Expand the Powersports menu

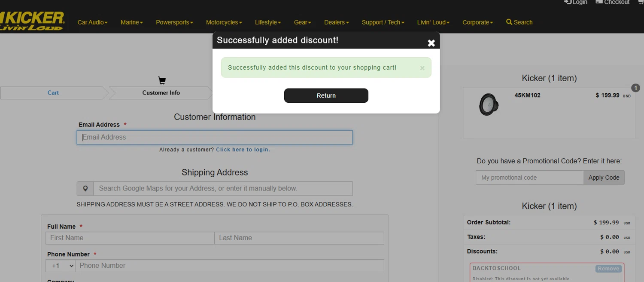174,22
